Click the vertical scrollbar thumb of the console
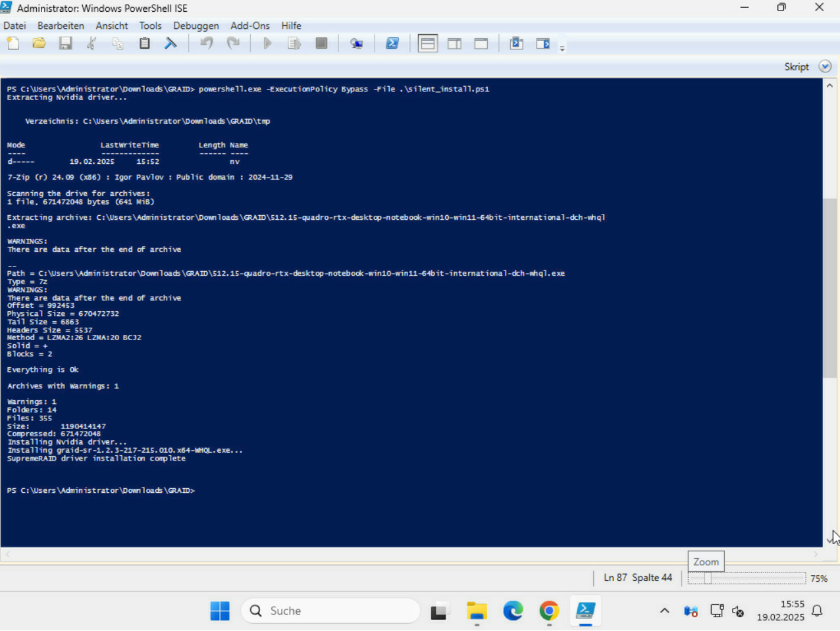 coord(829,288)
